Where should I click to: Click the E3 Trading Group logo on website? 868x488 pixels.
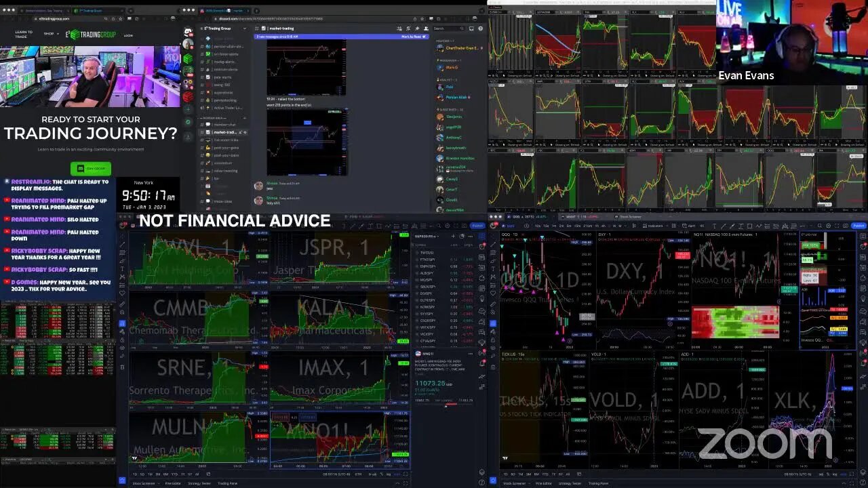pos(90,34)
